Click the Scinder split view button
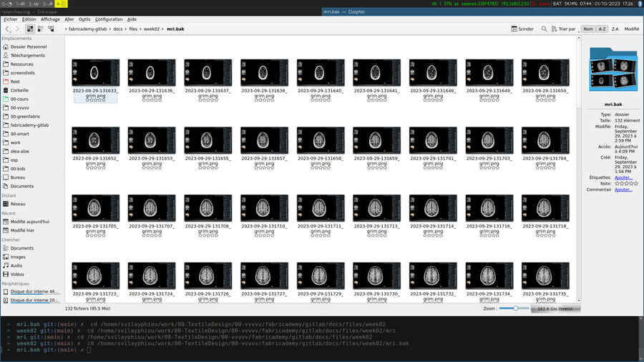644x362 pixels. (x=522, y=29)
